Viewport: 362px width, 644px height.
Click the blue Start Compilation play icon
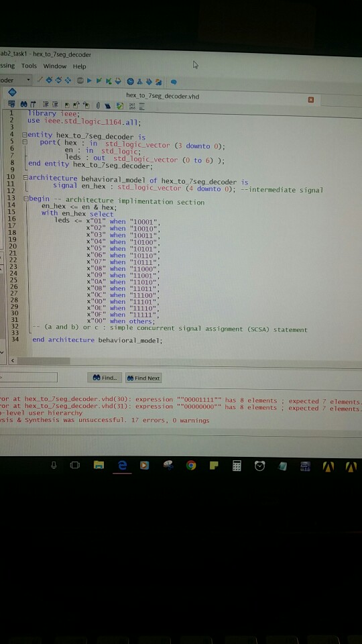[x=89, y=80]
